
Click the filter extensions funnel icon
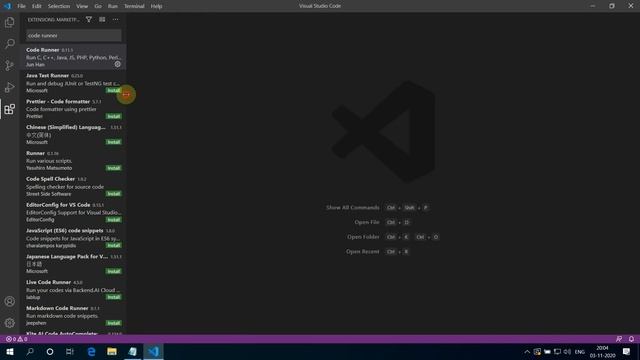click(x=89, y=19)
